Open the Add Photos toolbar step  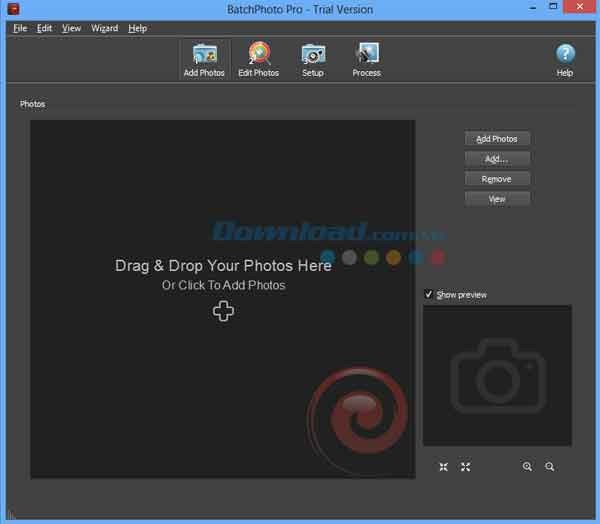click(204, 60)
